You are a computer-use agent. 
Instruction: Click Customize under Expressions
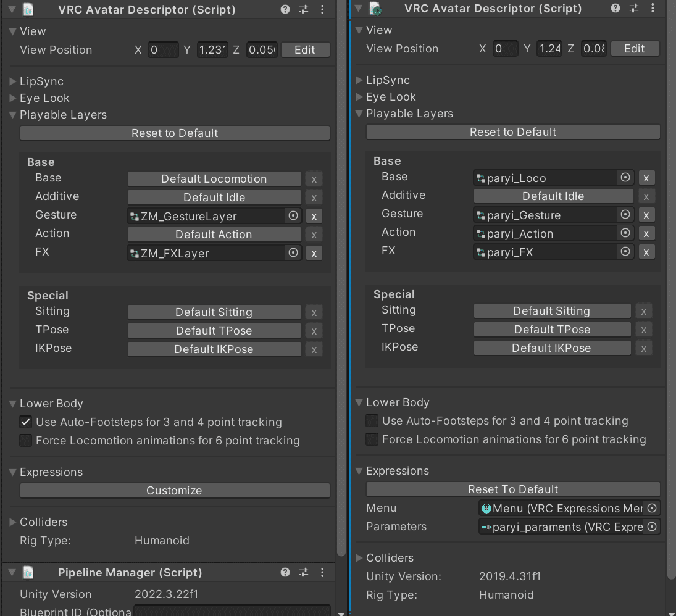point(174,490)
